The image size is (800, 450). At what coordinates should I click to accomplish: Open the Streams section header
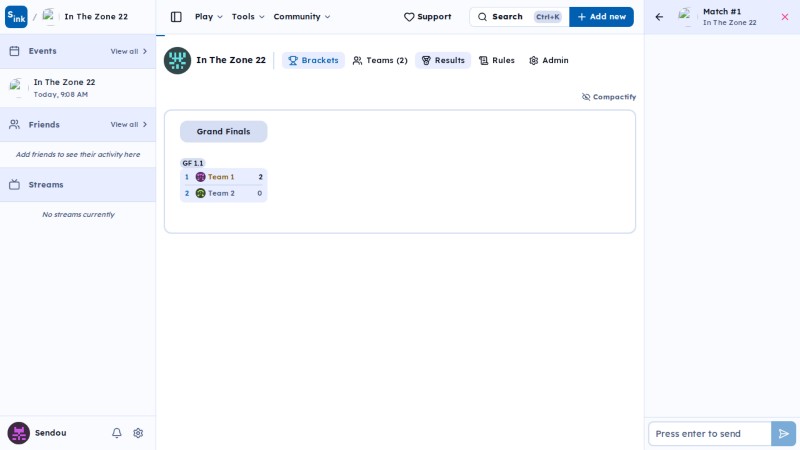coord(78,185)
